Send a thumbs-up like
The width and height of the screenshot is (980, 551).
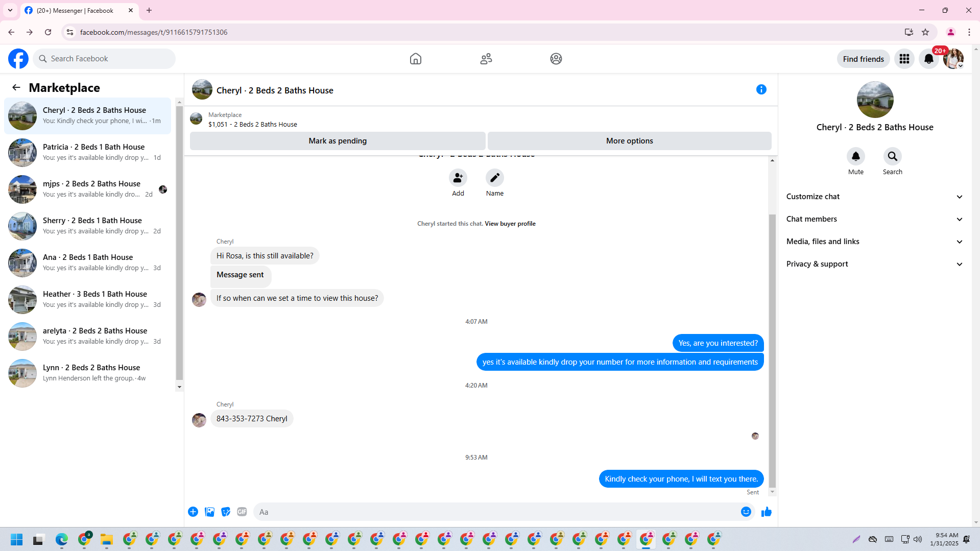pos(767,512)
